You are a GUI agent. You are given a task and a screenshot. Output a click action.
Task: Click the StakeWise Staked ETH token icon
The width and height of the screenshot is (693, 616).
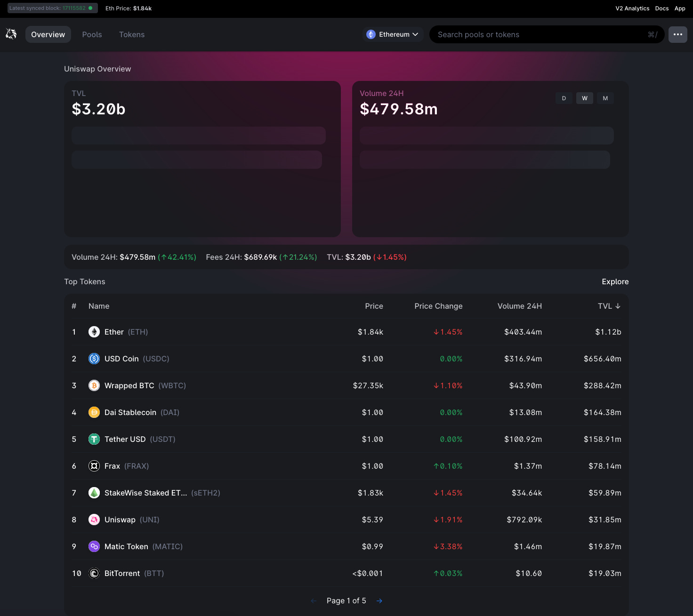[94, 493]
